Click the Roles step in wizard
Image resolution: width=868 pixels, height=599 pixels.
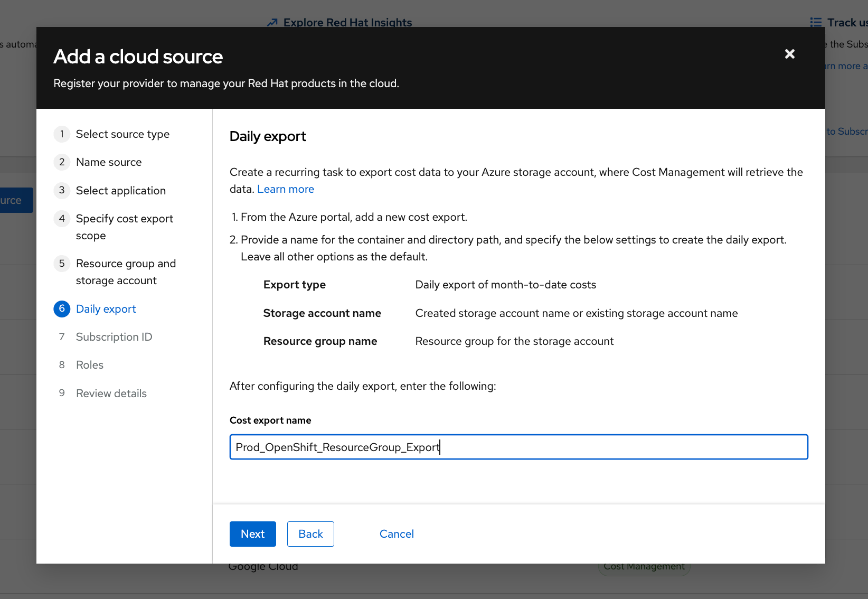89,365
